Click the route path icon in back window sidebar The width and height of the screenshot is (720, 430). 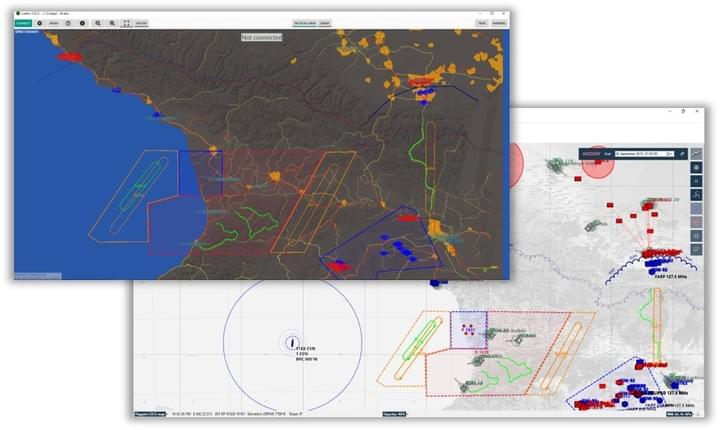[x=697, y=195]
